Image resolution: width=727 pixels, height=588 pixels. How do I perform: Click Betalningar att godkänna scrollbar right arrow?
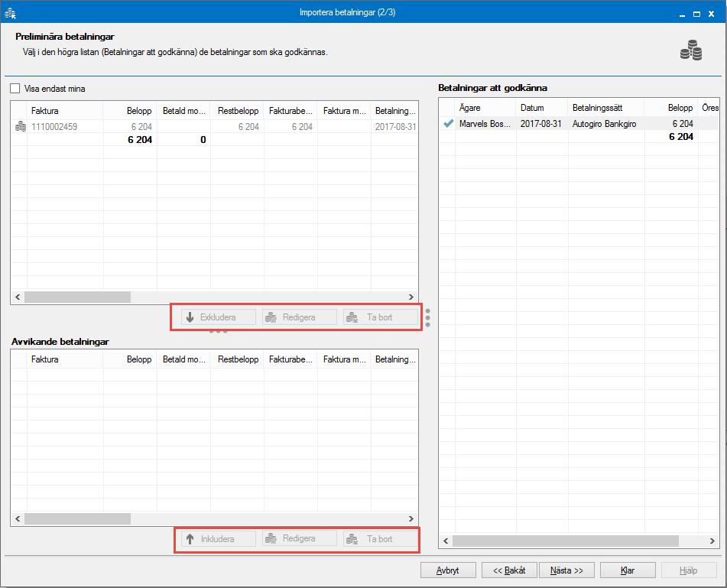[x=712, y=541]
